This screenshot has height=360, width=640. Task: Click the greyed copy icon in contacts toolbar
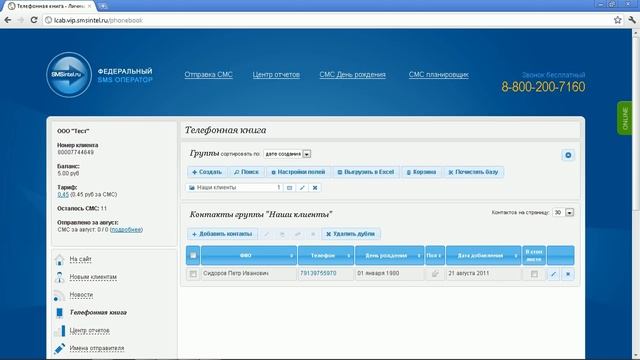[282, 234]
